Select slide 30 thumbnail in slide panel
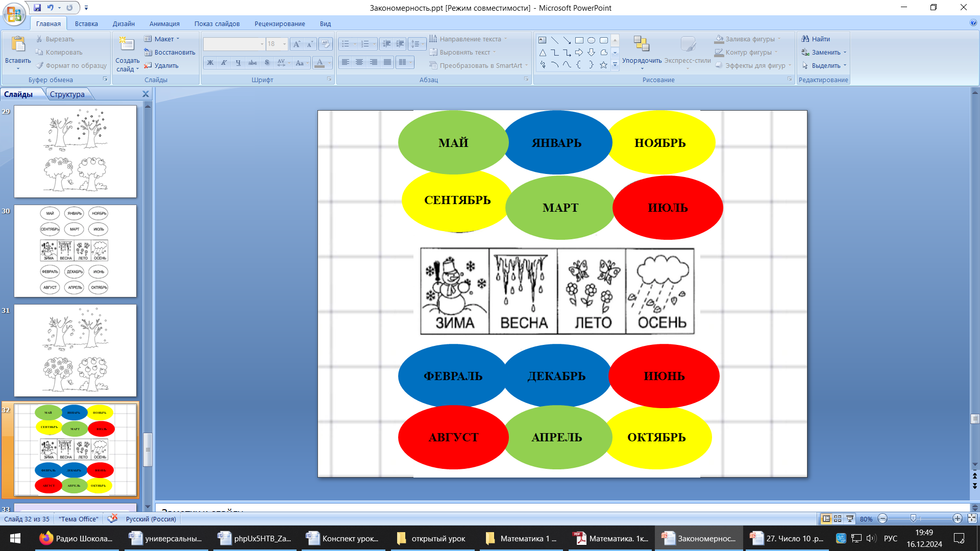980x551 pixels. pyautogui.click(x=75, y=251)
